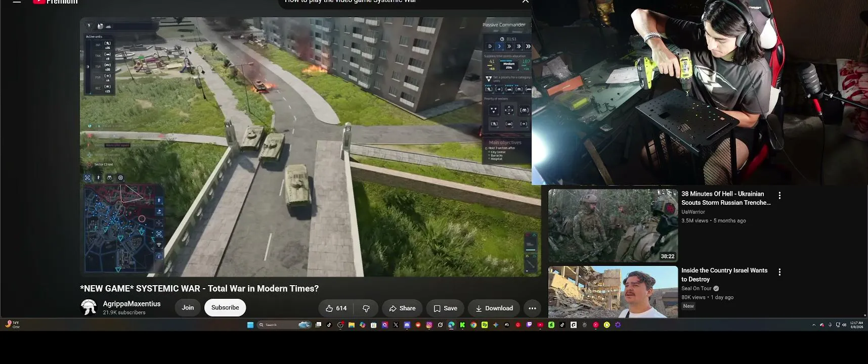Join the AgrippaMaxentius channel membership

click(x=188, y=308)
